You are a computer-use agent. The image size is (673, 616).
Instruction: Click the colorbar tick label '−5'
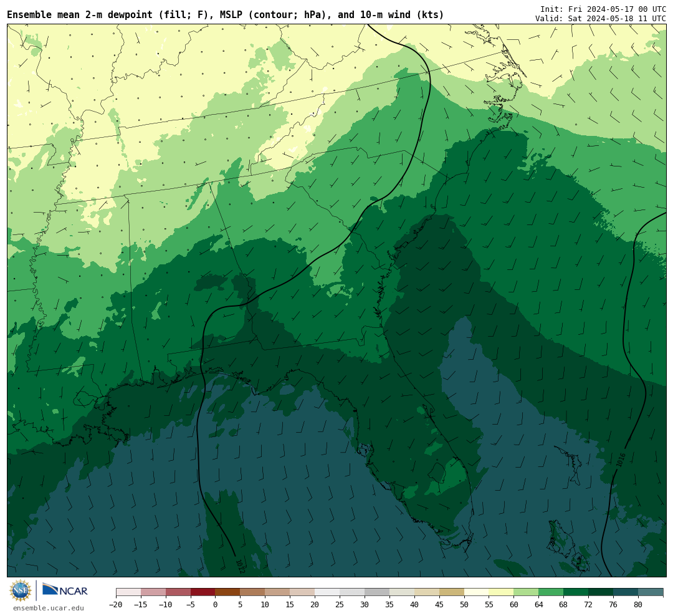pyautogui.click(x=191, y=604)
